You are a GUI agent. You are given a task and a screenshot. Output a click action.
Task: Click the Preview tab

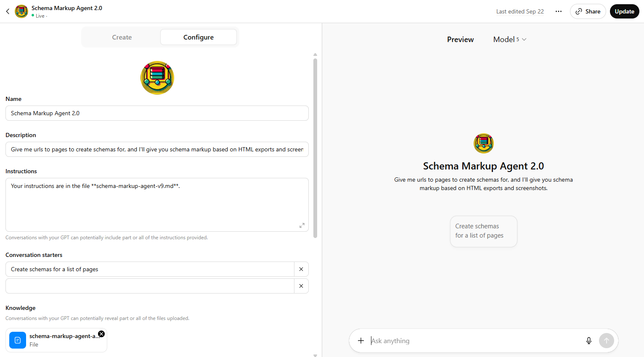tap(460, 39)
